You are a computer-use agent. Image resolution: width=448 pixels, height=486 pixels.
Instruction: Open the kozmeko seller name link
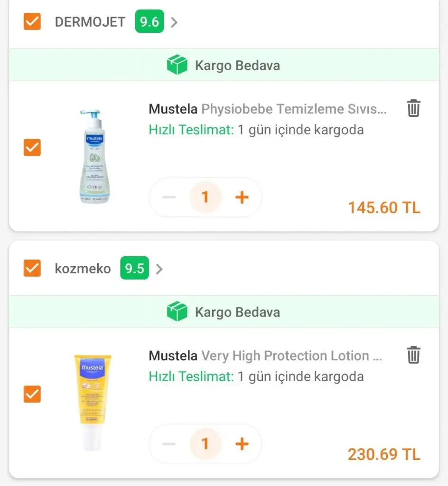83,269
